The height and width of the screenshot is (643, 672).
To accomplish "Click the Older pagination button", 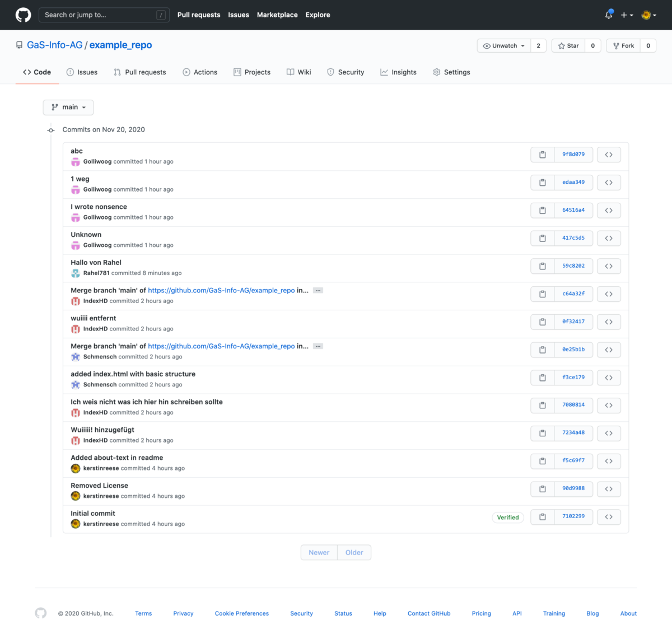I will tap(354, 552).
